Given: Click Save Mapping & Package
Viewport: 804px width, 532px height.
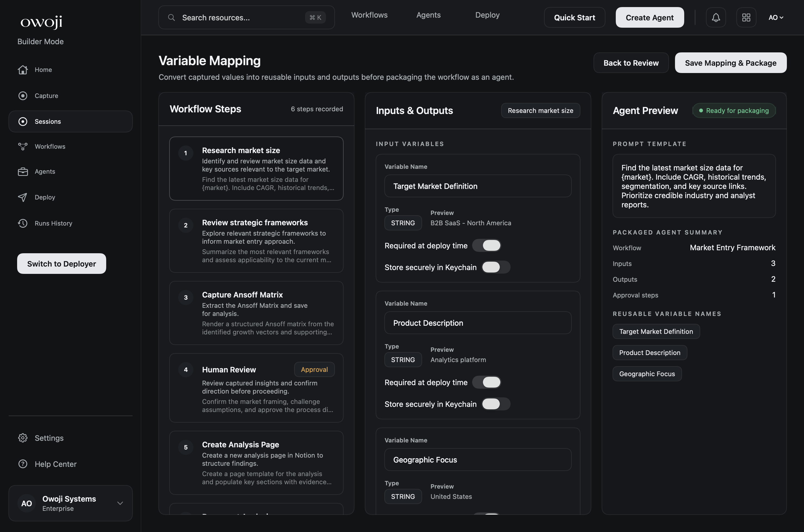Looking at the screenshot, I should coord(730,62).
